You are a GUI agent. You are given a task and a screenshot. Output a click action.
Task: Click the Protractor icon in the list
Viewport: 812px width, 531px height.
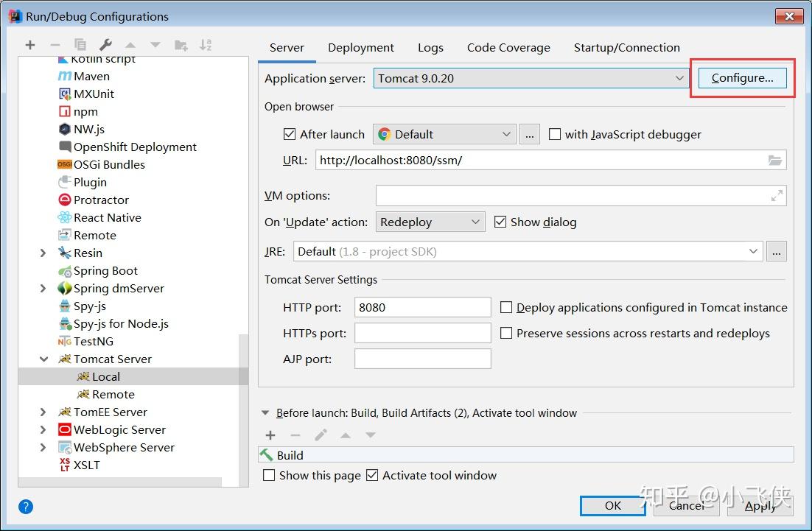click(x=65, y=200)
